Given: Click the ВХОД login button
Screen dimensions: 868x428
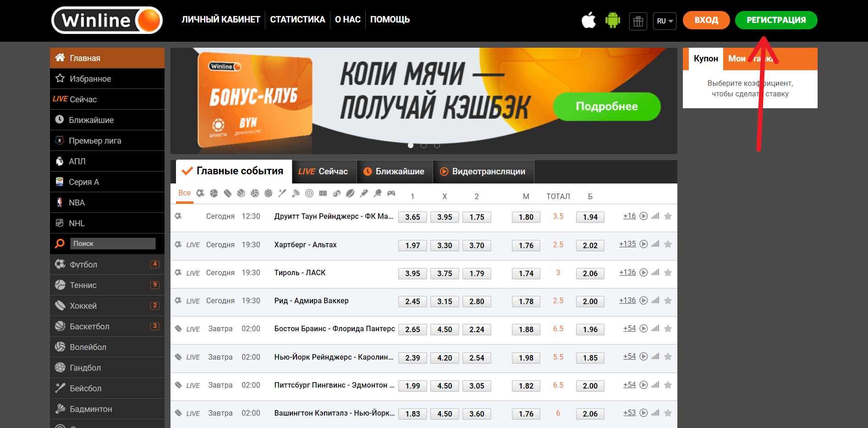Looking at the screenshot, I should coord(706,20).
